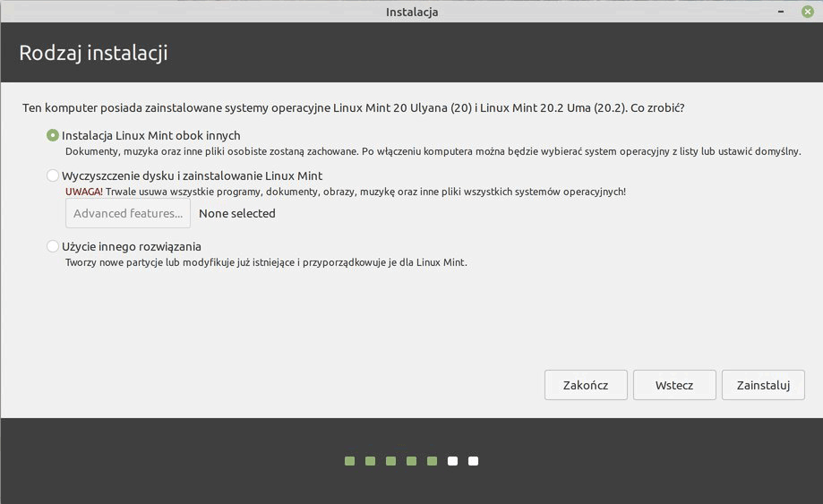Go back with the Wstecz button

674,385
